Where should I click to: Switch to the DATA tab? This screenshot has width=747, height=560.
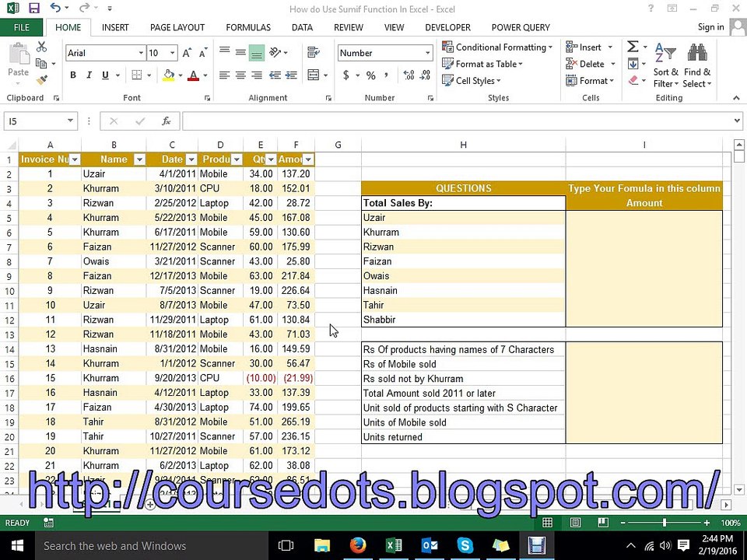click(302, 28)
